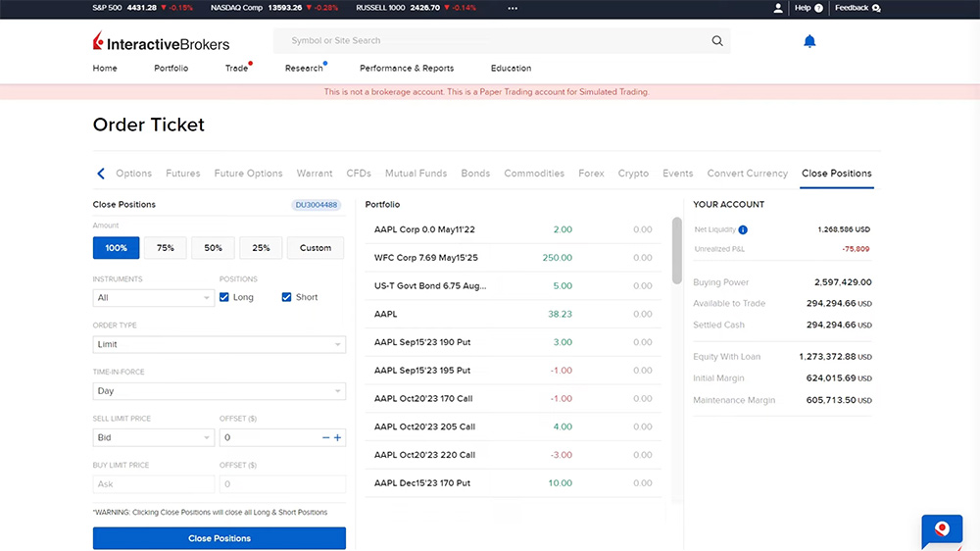Screen dimensions: 980x551
Task: Select AAPL Oct20'23 220 Call row
Action: [x=514, y=455]
